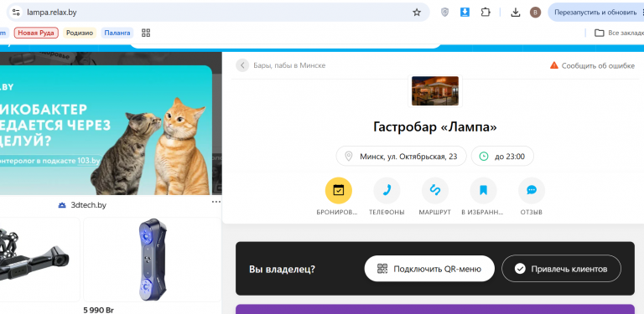Image resolution: width=644 pixels, height=314 pixels.
Task: Go back using the round arrow button
Action: (x=242, y=65)
